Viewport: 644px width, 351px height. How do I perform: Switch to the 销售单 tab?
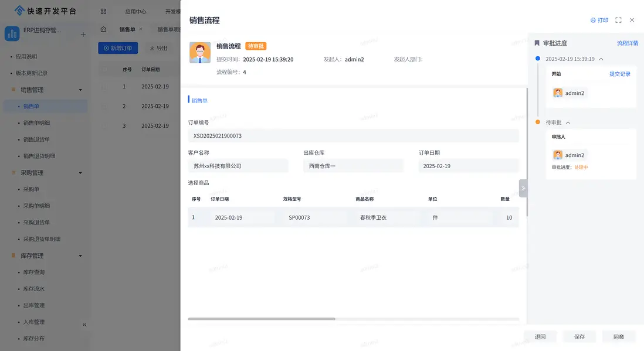pos(127,29)
